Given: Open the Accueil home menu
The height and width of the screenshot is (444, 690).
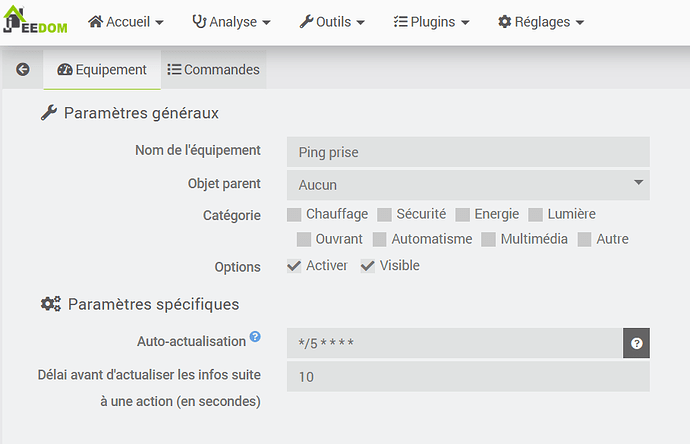Looking at the screenshot, I should click(x=126, y=21).
